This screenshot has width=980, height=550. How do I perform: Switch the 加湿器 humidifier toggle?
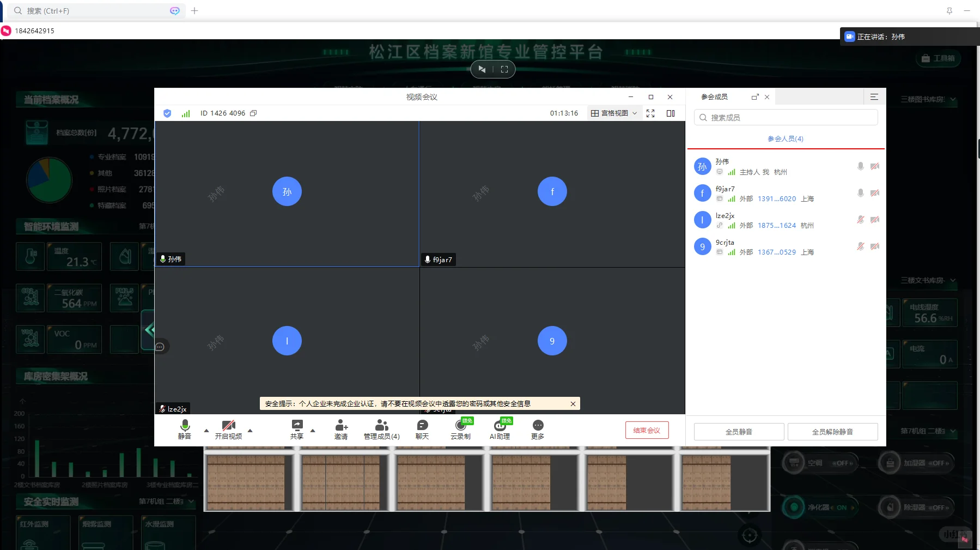pos(916,463)
